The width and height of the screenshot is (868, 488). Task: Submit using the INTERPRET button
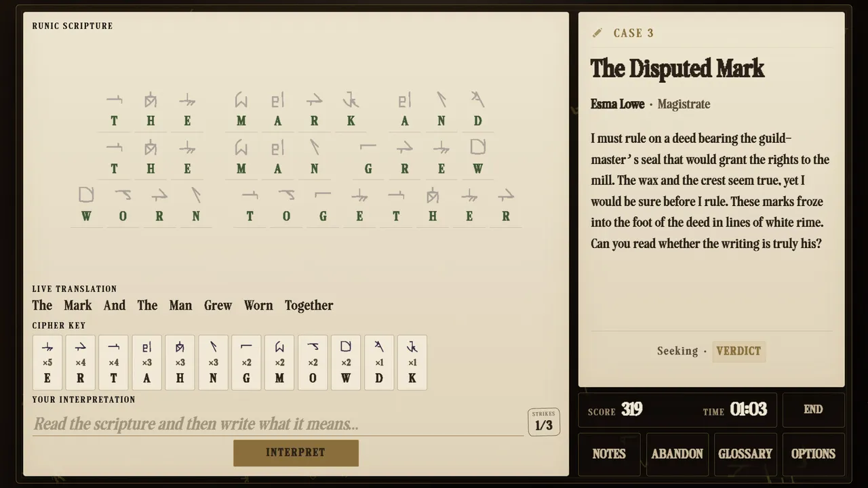click(x=296, y=453)
